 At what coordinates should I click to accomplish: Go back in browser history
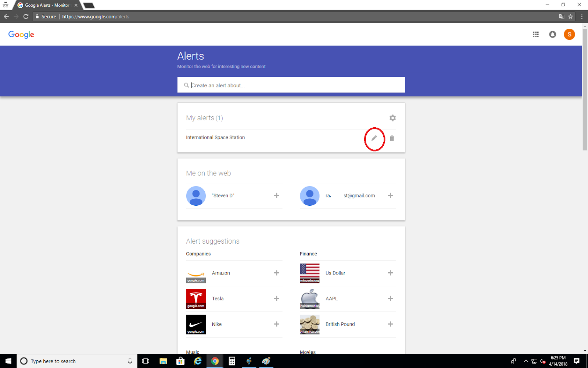(x=6, y=17)
